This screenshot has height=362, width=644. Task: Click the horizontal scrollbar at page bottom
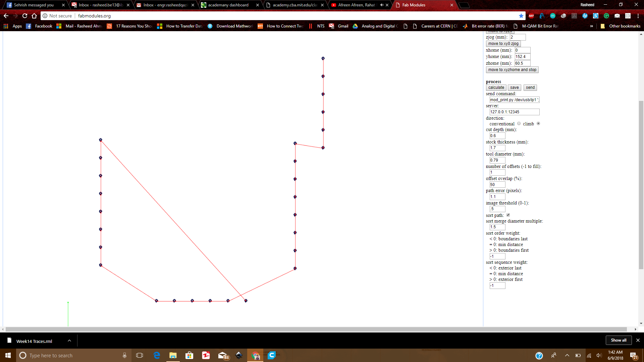(315, 329)
